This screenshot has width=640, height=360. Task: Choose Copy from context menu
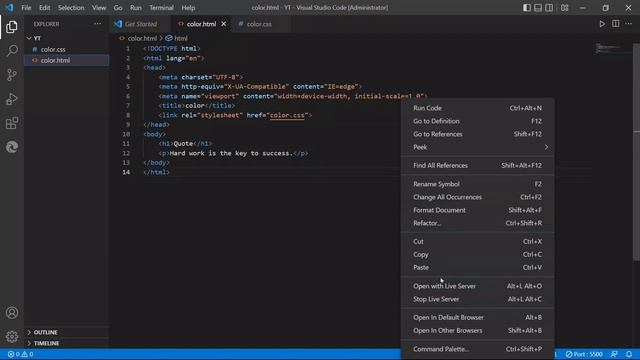coord(477,255)
